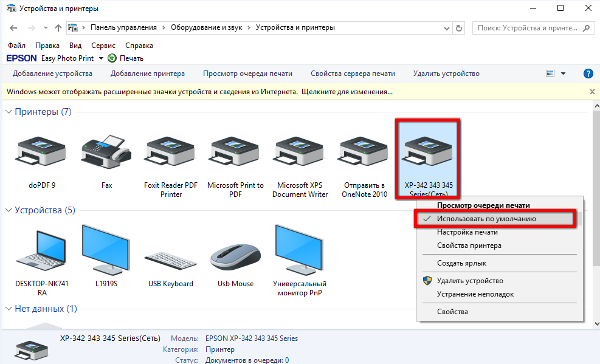The height and width of the screenshot is (364, 600).
Task: Collapse the Устройства (5) group
Action: pos(9,210)
